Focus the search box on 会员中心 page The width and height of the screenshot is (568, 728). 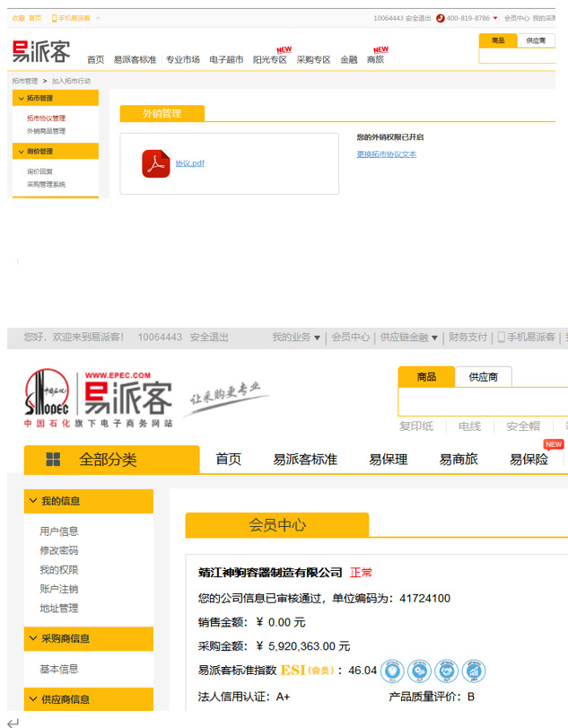tap(483, 401)
